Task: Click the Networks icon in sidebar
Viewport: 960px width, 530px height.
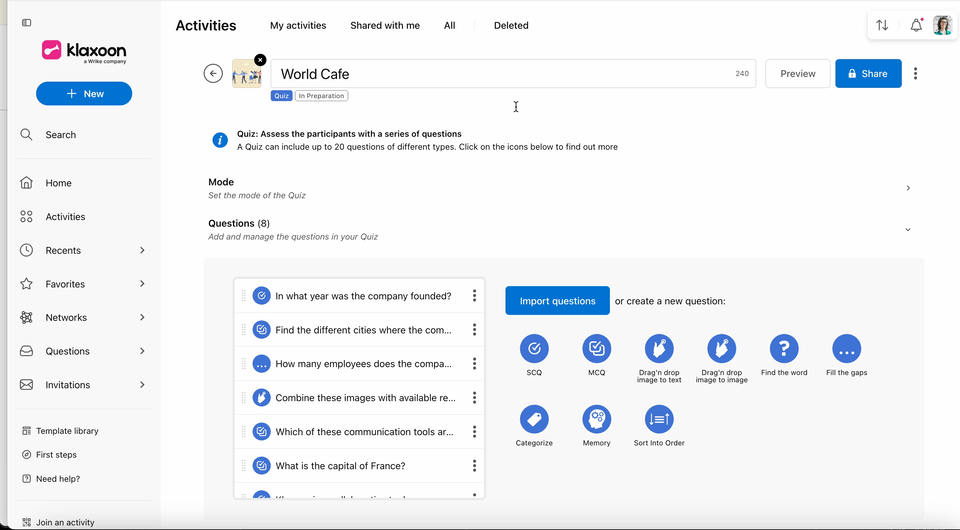Action: pos(26,318)
